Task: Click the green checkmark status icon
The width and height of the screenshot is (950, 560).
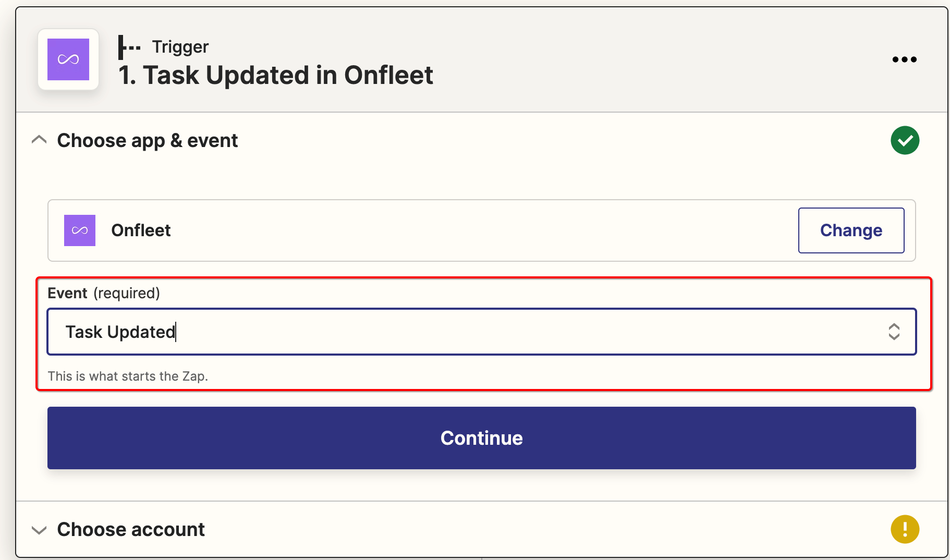Action: click(905, 140)
